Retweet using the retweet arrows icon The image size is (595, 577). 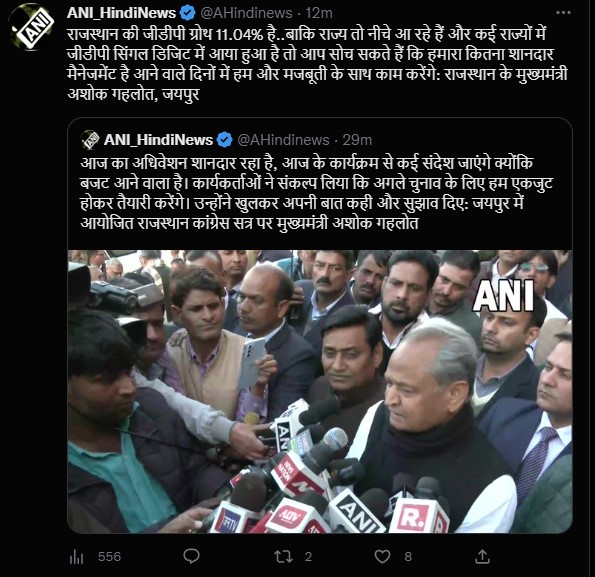(x=283, y=557)
